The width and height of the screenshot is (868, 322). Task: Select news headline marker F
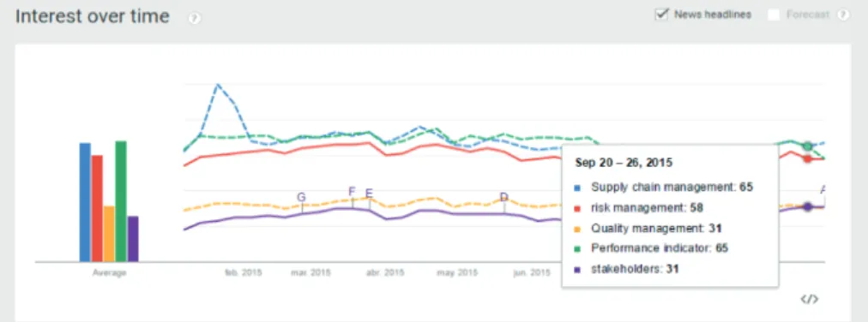[x=352, y=192]
